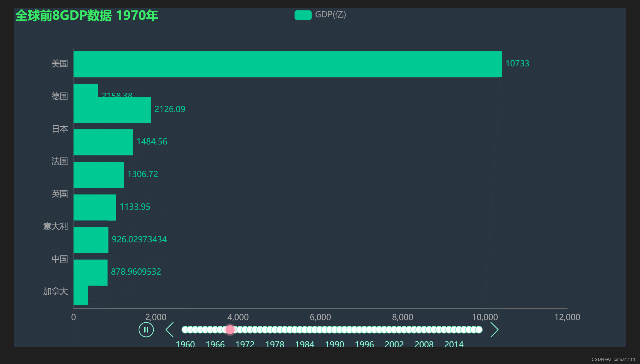
Task: Pause the timeline autoplay
Action: click(x=146, y=330)
